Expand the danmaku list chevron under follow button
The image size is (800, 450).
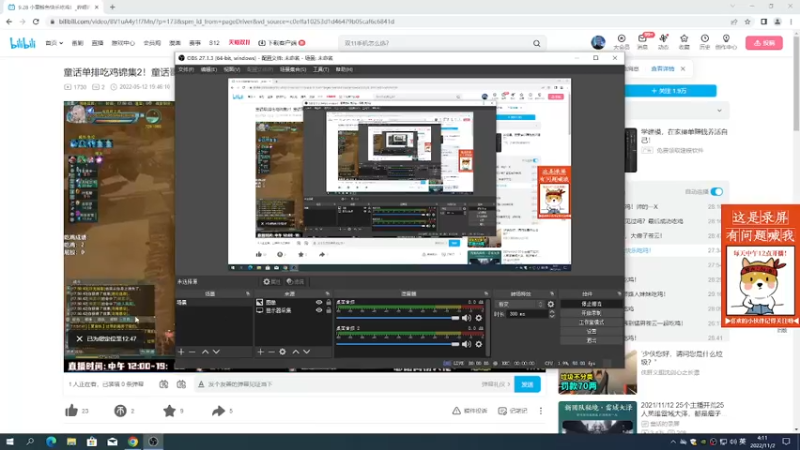(719, 111)
